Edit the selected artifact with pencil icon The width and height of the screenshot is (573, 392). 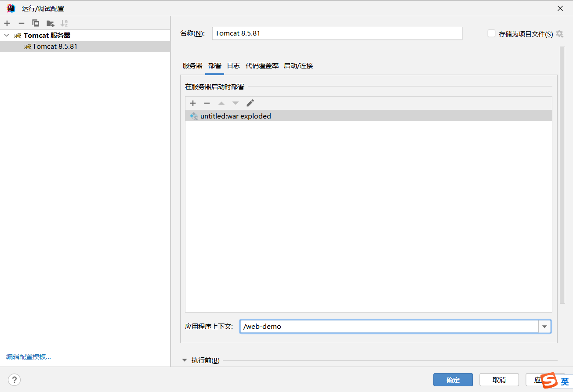tap(250, 103)
